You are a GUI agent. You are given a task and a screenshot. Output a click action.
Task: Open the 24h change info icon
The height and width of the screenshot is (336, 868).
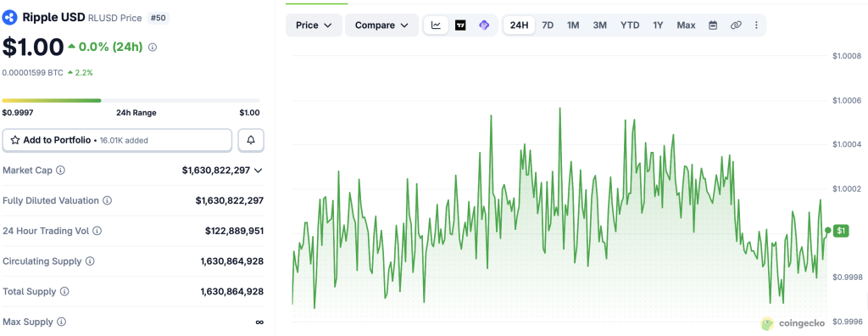153,48
